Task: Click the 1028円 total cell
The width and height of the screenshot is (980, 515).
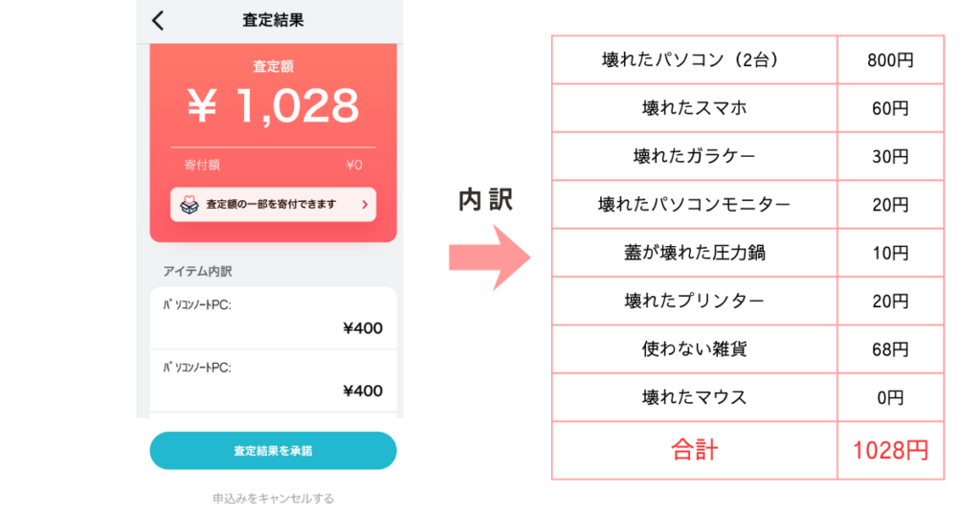Action: click(890, 450)
